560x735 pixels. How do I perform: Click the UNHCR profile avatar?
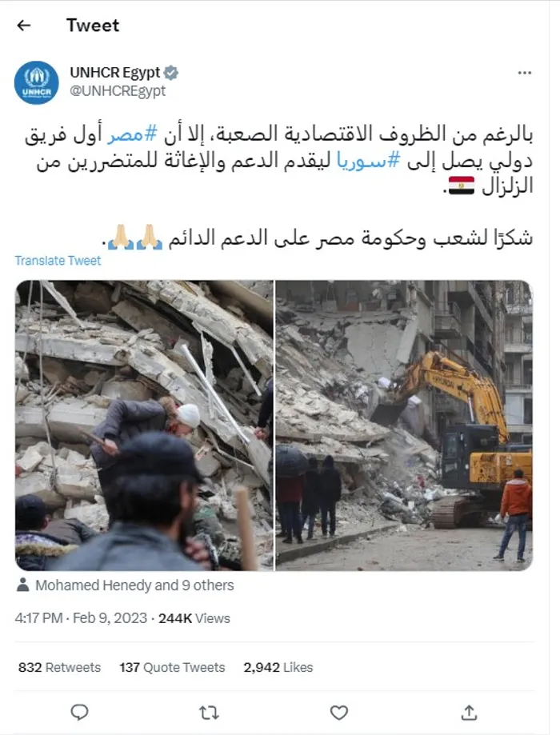click(x=37, y=82)
